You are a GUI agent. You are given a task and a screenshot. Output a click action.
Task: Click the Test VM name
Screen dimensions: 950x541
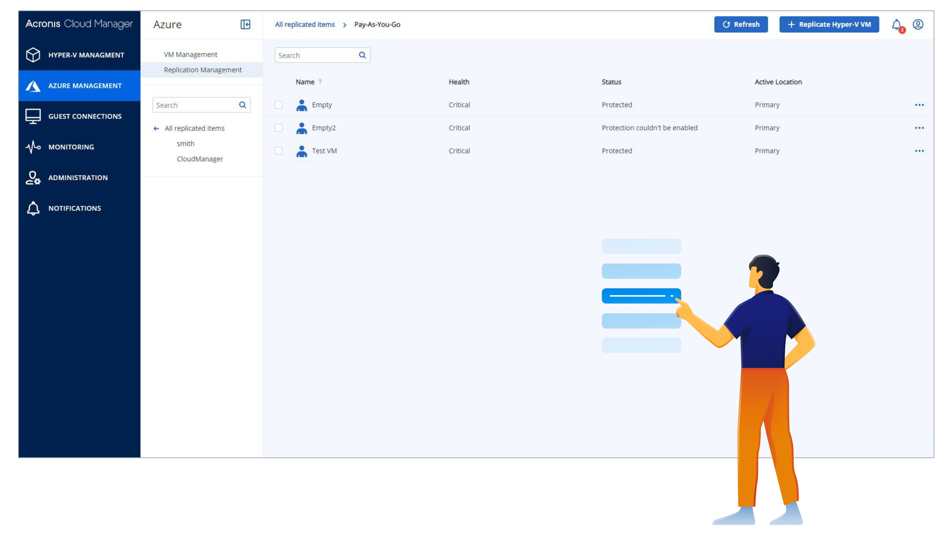(x=324, y=151)
